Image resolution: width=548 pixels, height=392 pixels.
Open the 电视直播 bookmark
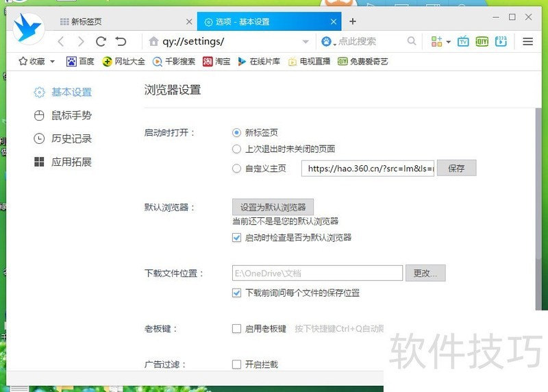coord(310,62)
